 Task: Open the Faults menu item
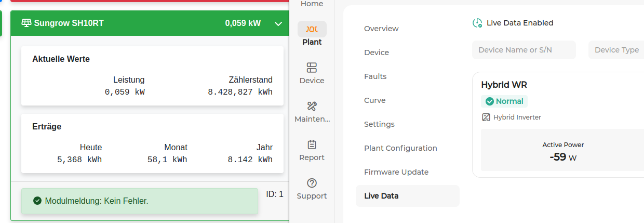[x=375, y=76]
